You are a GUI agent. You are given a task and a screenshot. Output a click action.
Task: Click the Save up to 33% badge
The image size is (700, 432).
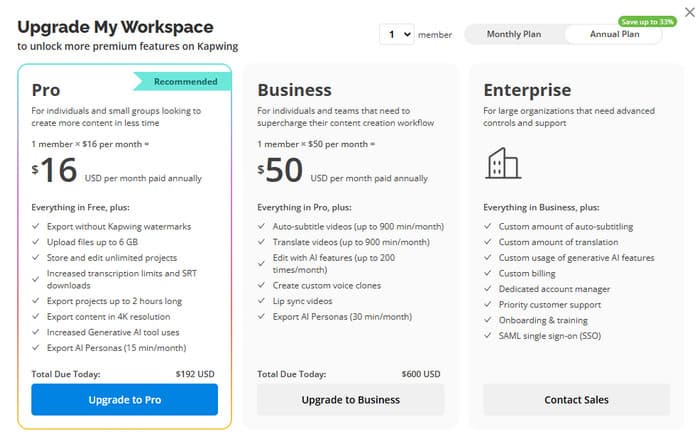(647, 21)
